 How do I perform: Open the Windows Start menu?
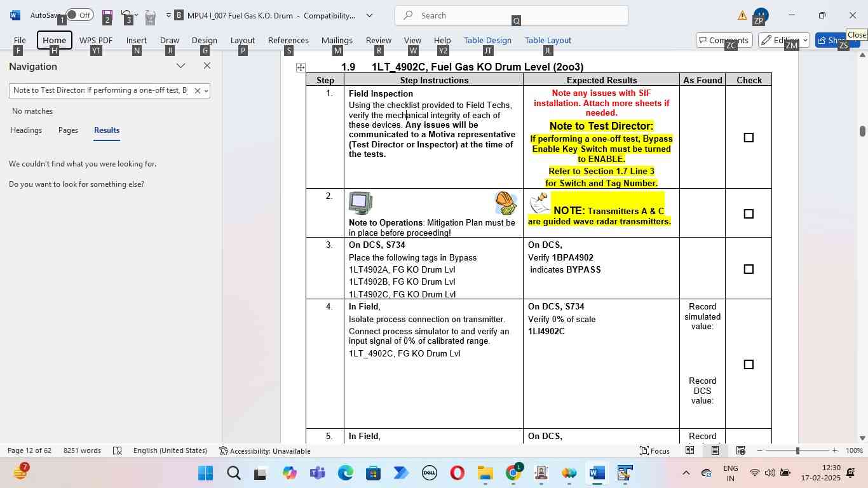click(x=205, y=473)
